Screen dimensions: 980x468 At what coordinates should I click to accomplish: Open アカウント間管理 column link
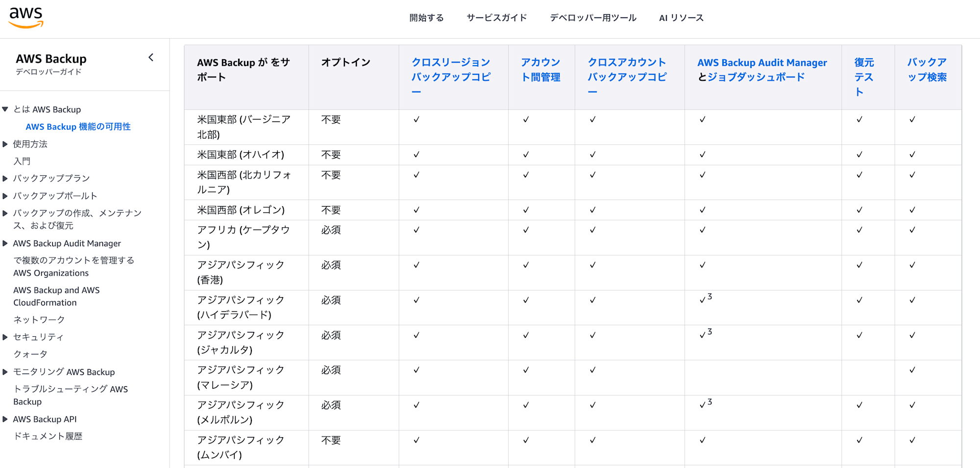pyautogui.click(x=540, y=70)
